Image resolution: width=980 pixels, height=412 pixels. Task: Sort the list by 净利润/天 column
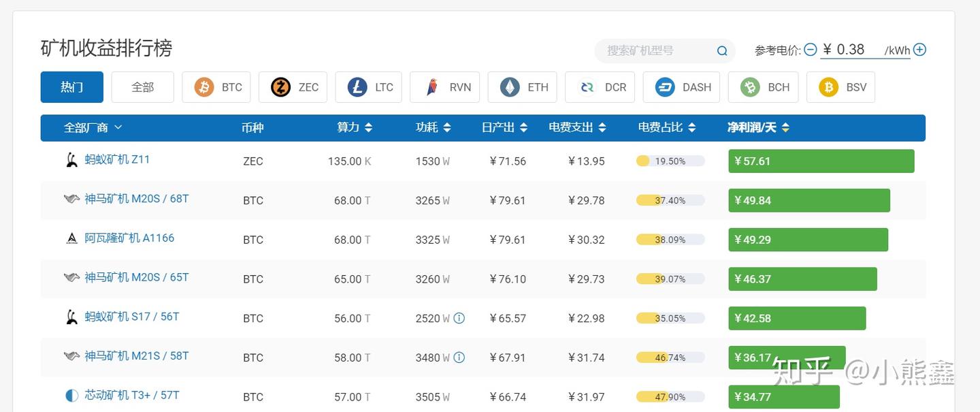point(758,127)
